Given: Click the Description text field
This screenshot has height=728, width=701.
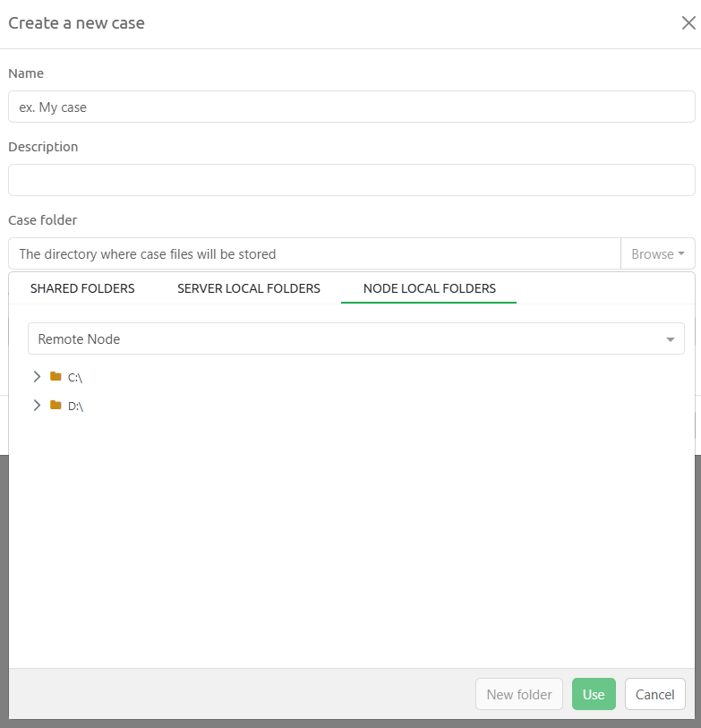Looking at the screenshot, I should (351, 180).
